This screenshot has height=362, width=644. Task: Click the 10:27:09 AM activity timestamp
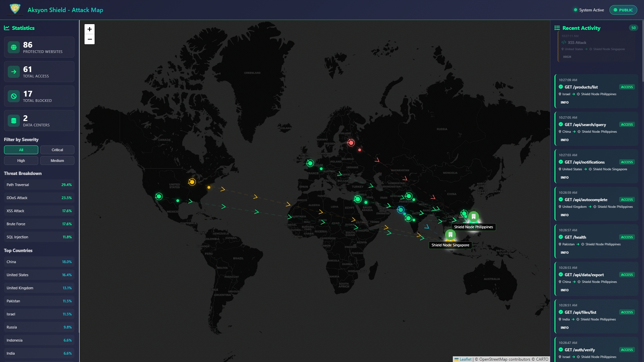[568, 80]
